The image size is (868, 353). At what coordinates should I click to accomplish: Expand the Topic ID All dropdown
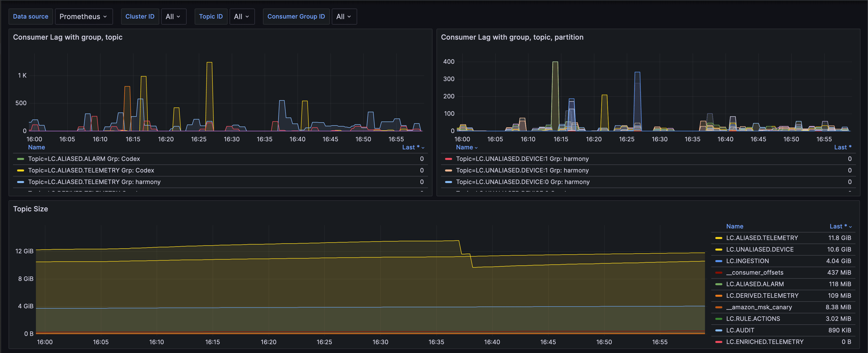coord(242,17)
